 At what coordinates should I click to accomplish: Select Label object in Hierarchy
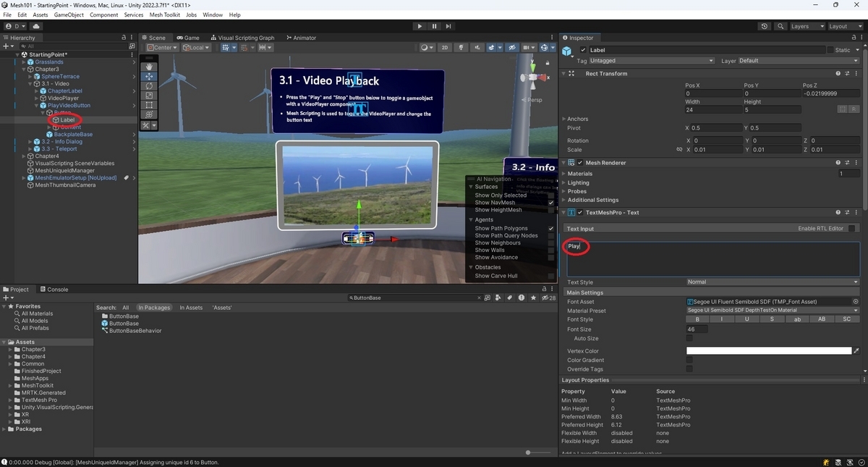pyautogui.click(x=68, y=119)
